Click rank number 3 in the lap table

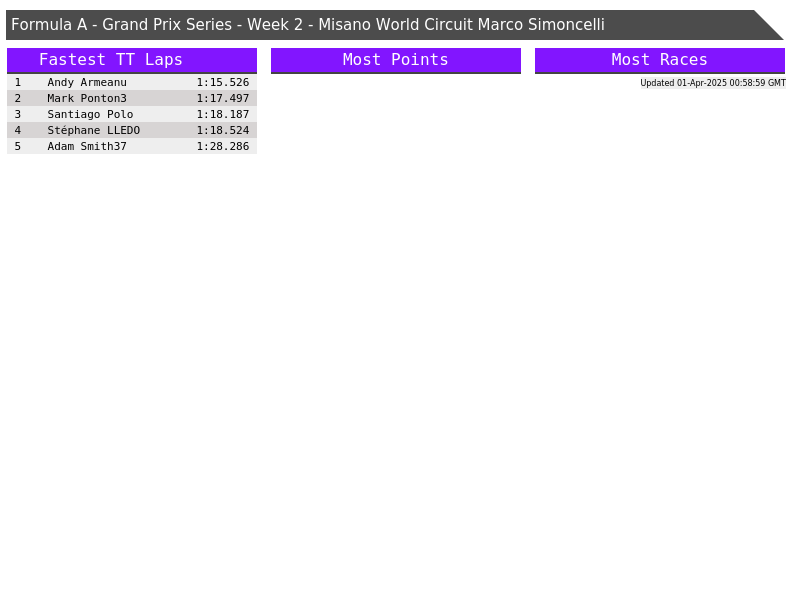click(18, 114)
